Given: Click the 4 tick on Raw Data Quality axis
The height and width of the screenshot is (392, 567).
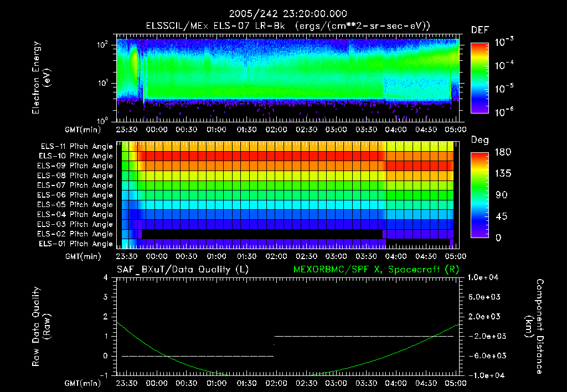Looking at the screenshot, I should click(x=106, y=277).
